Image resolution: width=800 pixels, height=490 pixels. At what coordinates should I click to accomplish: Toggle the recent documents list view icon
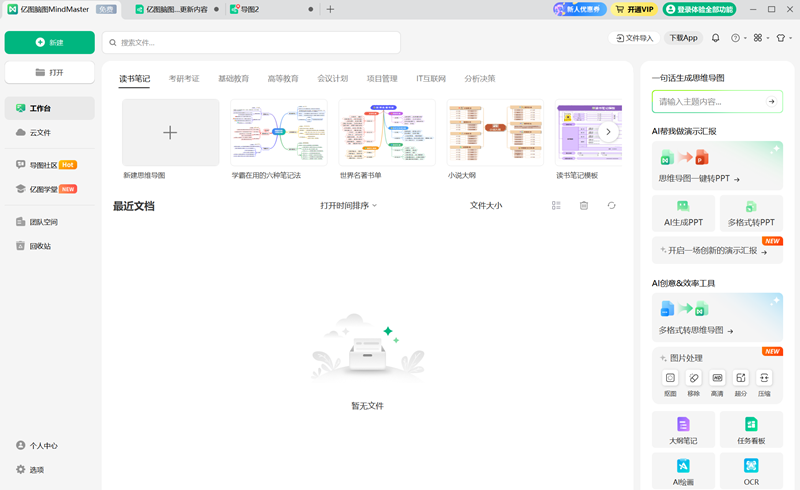(x=556, y=205)
